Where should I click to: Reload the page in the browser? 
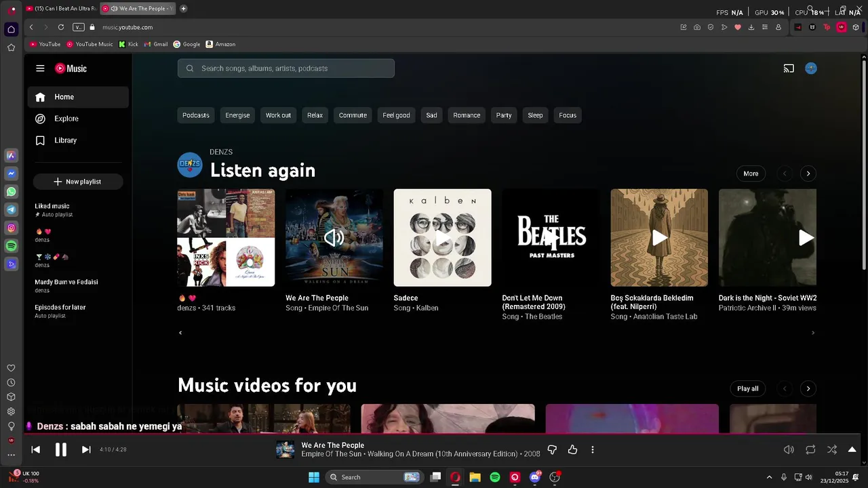click(x=61, y=27)
